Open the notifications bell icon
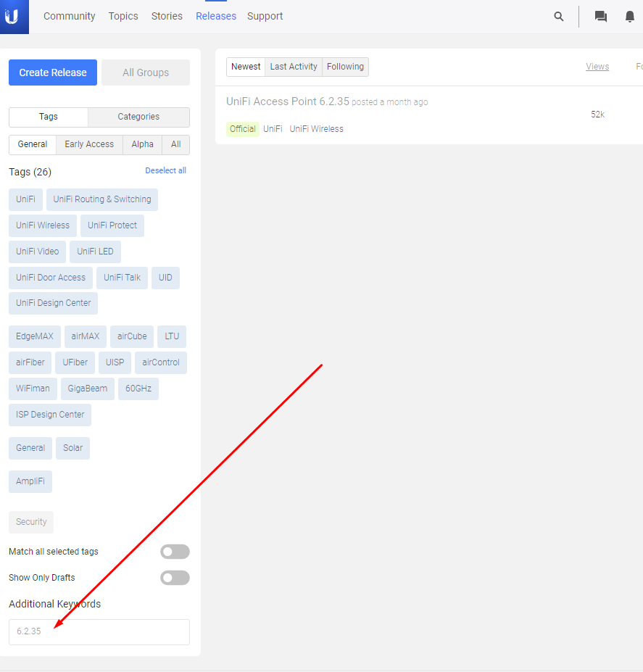Screen dimensions: 643x672 [629, 17]
